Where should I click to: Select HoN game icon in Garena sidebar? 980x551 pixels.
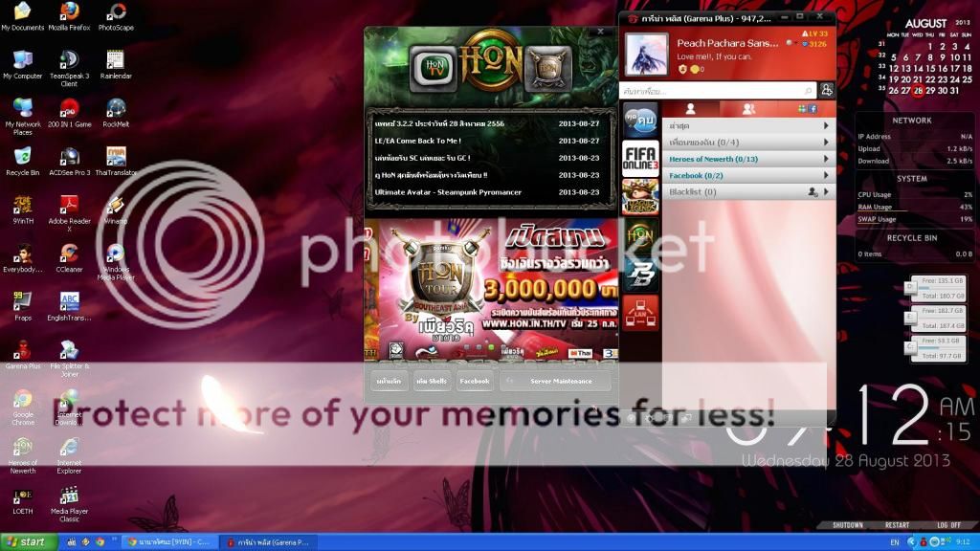click(x=640, y=235)
